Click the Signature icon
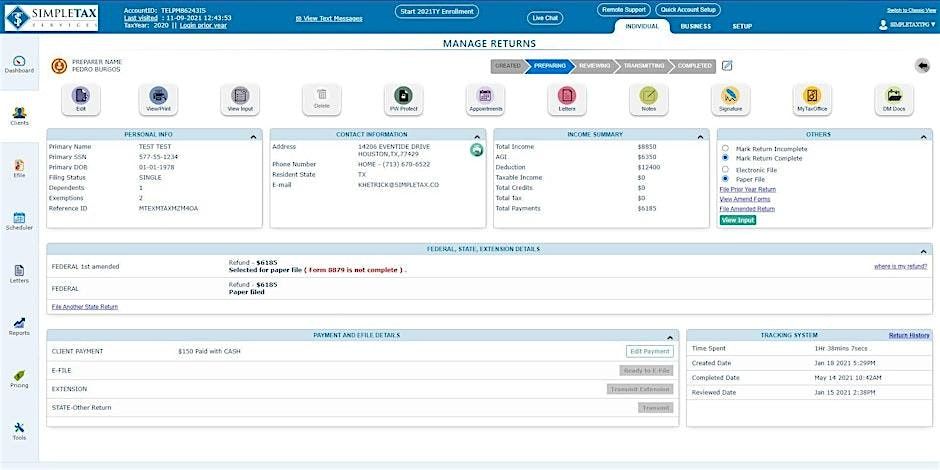The image size is (940, 470). 730,96
